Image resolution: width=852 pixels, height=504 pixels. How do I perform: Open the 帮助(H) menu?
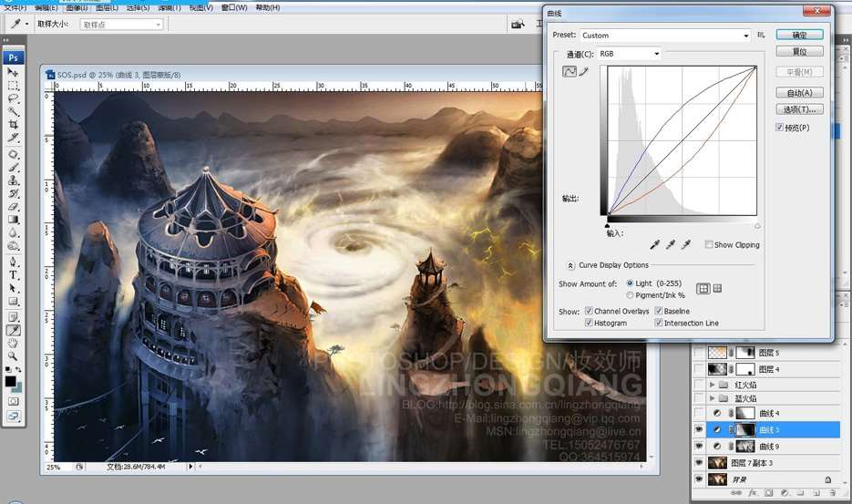(268, 7)
